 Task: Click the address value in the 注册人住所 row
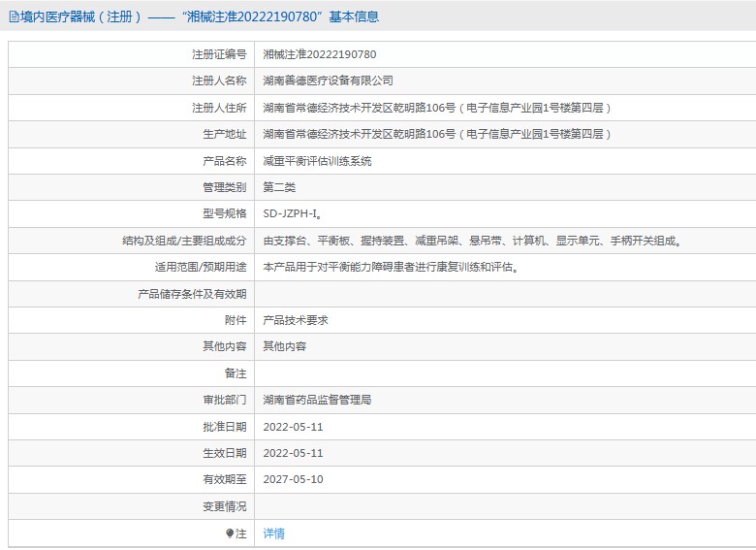pos(437,108)
